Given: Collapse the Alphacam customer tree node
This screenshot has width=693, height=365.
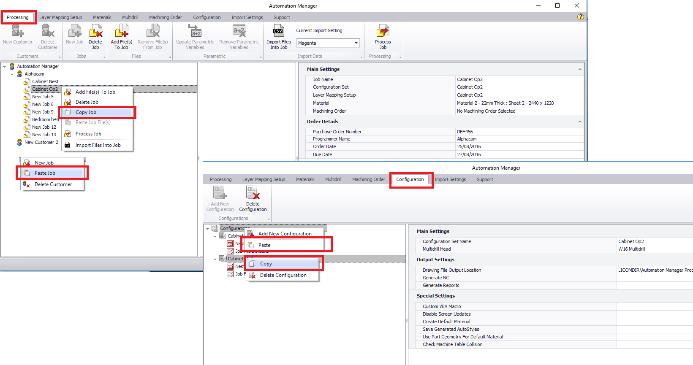Looking at the screenshot, I should tap(12, 74).
